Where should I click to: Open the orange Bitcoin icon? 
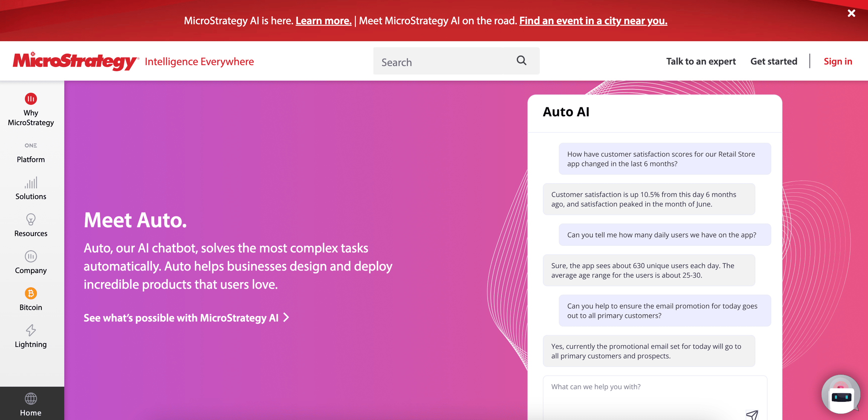tap(31, 293)
